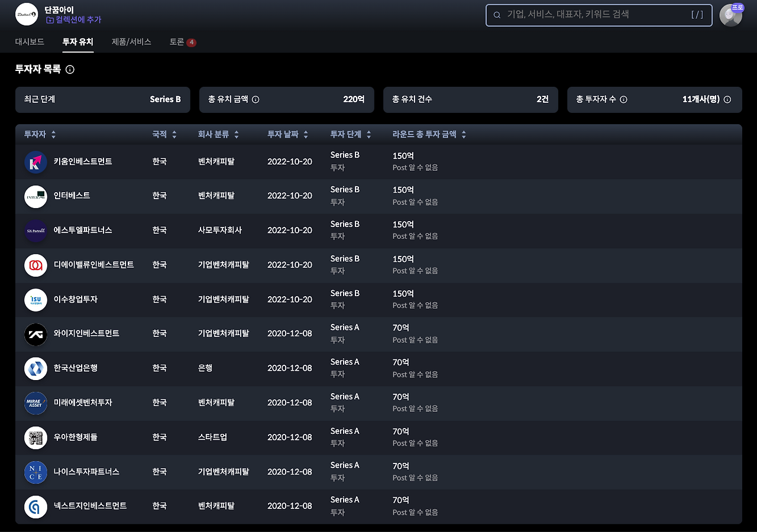Click 사모투자회사 in 에스투엘파트너스 row
Viewport: 757px width, 532px height.
point(220,230)
